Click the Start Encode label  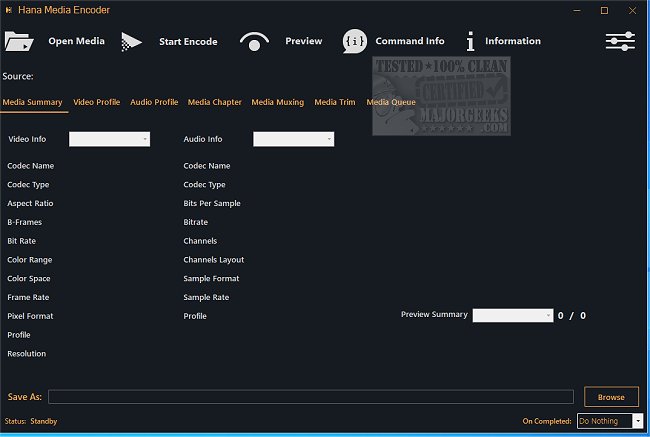point(188,41)
